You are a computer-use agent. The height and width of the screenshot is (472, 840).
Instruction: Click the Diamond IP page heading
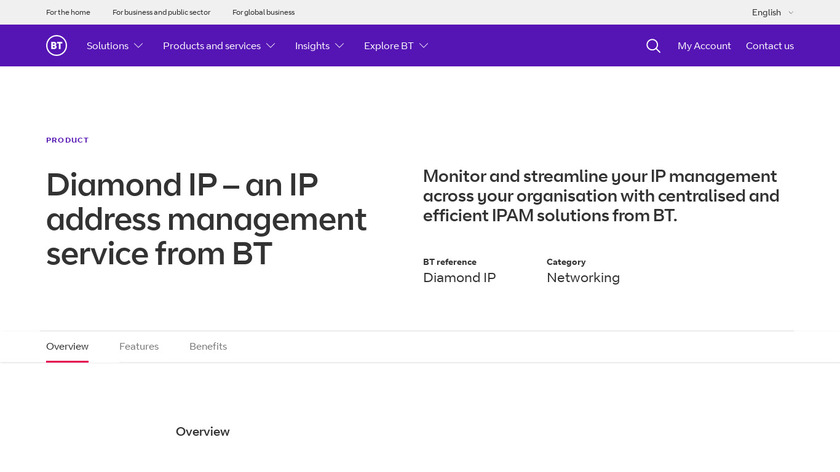pos(206,219)
